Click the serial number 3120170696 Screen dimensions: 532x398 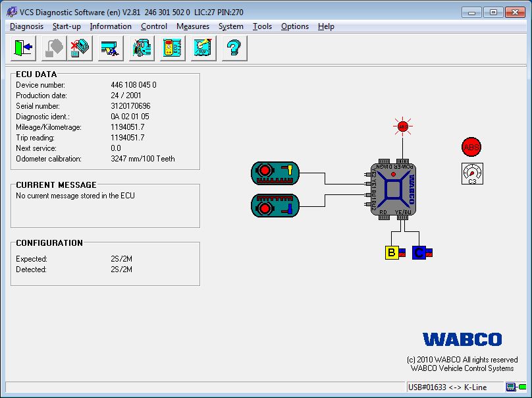click(130, 106)
